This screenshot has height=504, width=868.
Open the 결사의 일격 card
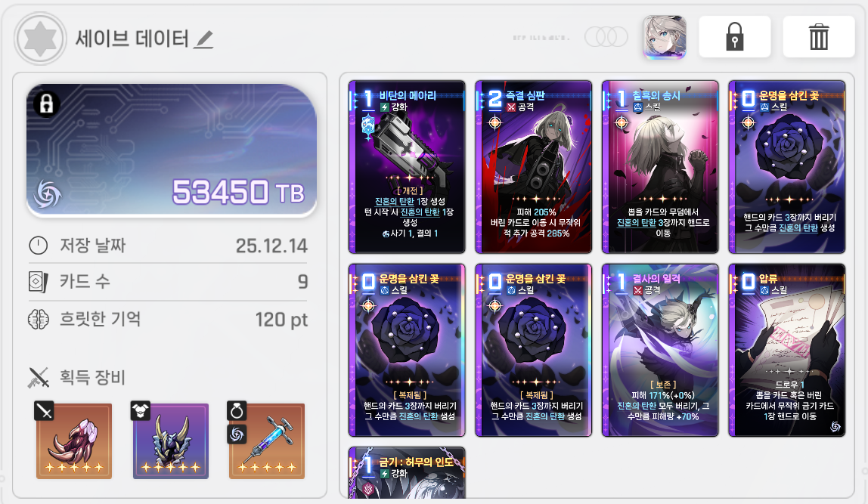coord(660,350)
